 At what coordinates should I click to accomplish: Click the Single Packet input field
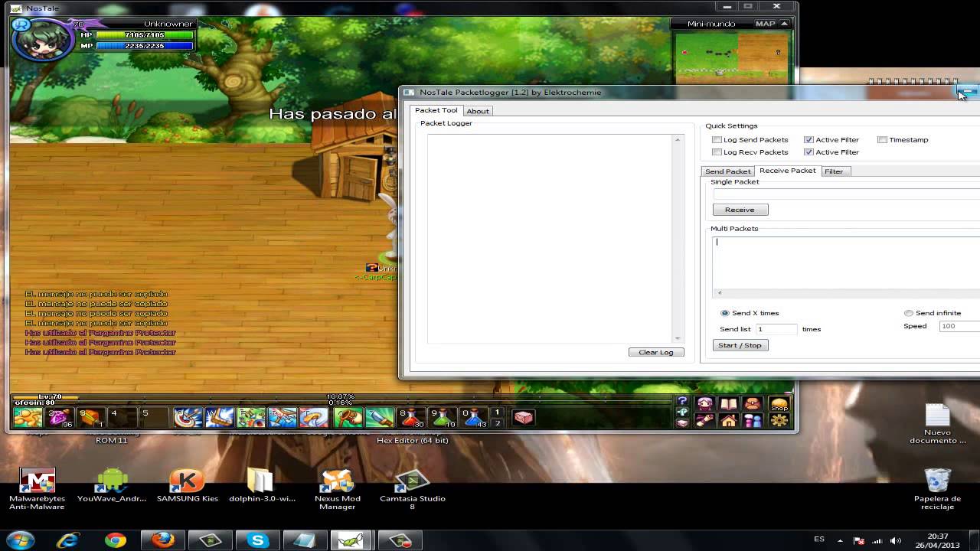[846, 194]
